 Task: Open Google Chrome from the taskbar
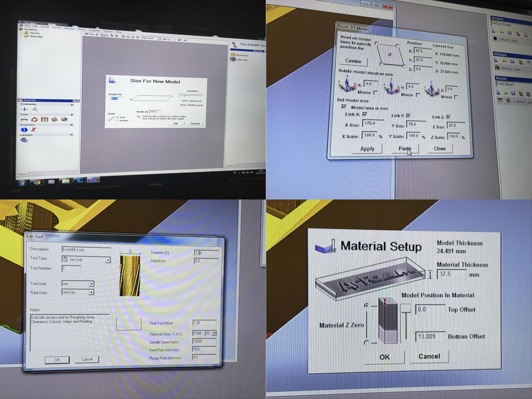click(x=37, y=182)
